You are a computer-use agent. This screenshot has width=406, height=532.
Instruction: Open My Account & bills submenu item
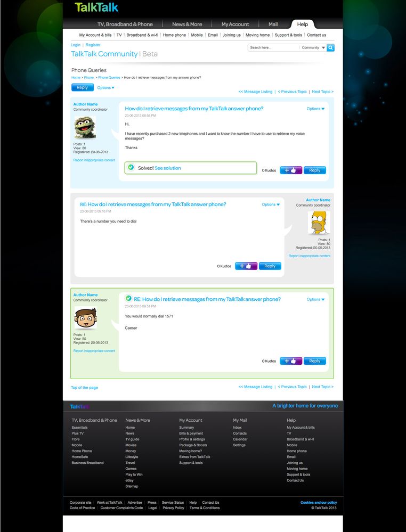point(95,35)
